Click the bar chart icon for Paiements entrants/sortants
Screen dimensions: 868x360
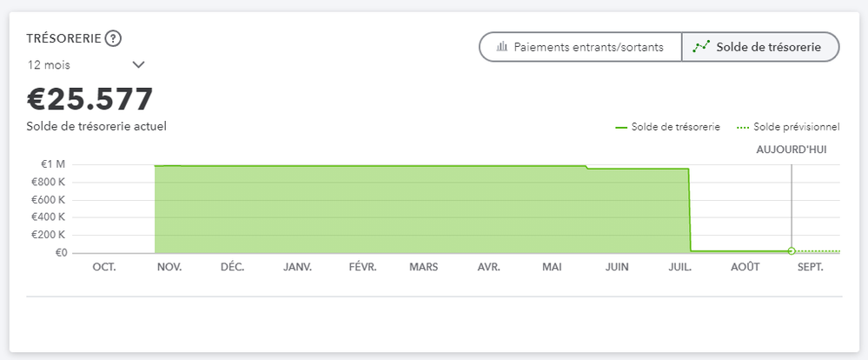pyautogui.click(x=501, y=47)
